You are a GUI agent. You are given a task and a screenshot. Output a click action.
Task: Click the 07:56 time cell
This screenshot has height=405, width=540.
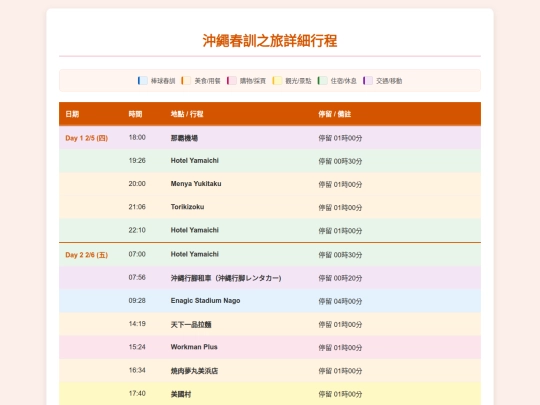coord(137,277)
